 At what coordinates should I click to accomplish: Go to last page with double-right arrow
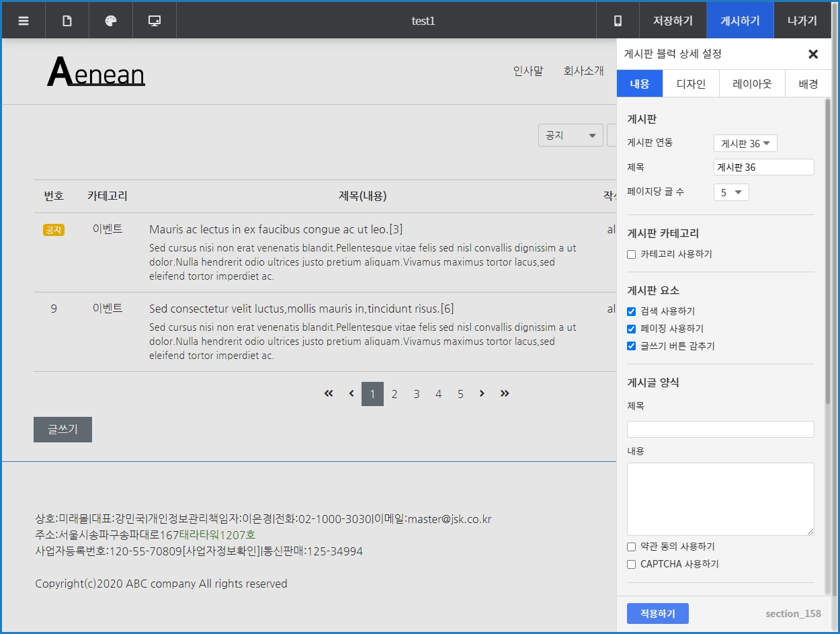coord(505,394)
